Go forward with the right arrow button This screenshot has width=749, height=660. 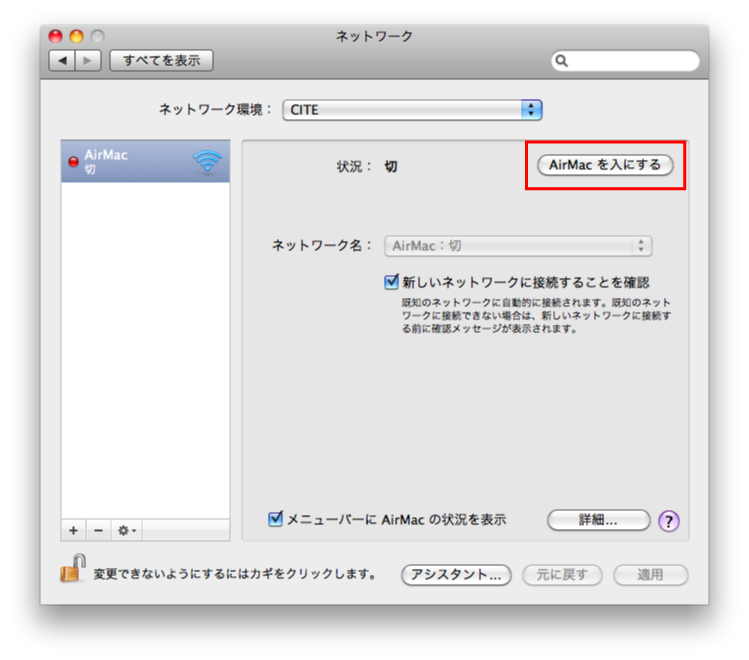87,61
